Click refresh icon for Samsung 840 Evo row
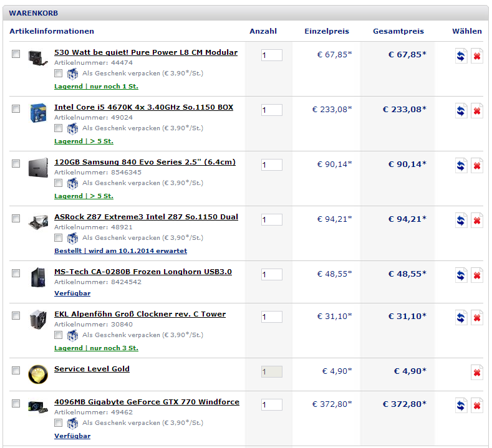Image resolution: width=492 pixels, height=448 pixels. [461, 166]
